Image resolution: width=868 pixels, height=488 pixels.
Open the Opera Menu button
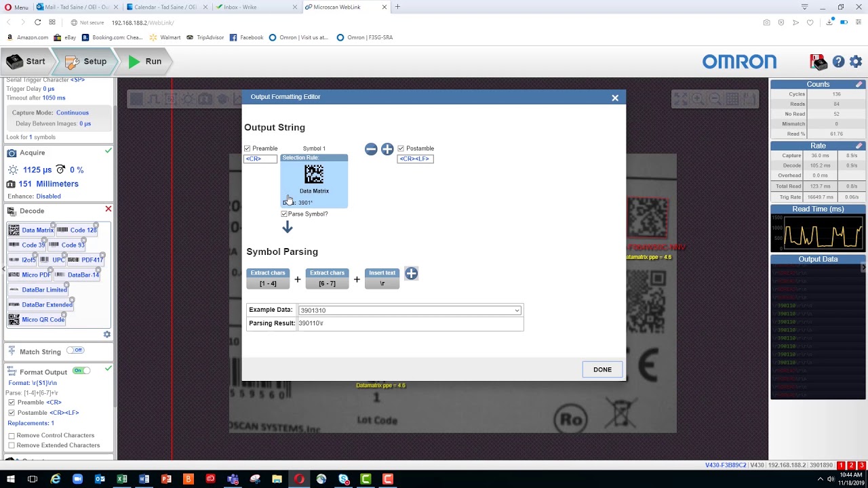point(16,7)
